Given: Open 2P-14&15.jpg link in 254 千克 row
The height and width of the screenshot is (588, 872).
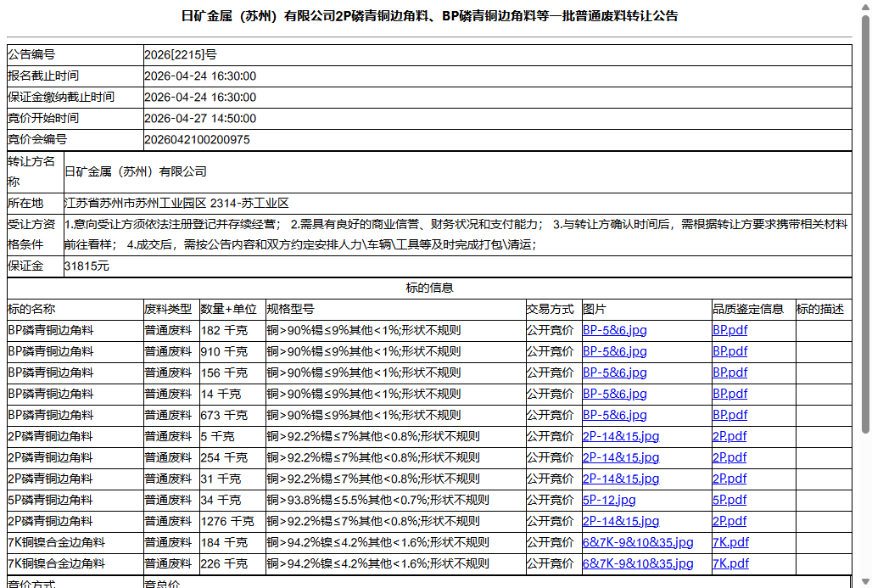Looking at the screenshot, I should click(621, 457).
